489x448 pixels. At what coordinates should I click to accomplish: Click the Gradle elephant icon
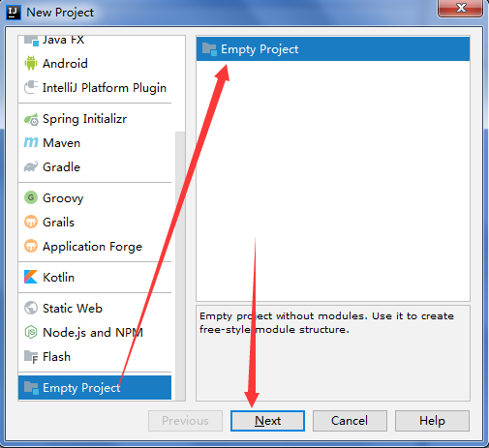pos(31,166)
